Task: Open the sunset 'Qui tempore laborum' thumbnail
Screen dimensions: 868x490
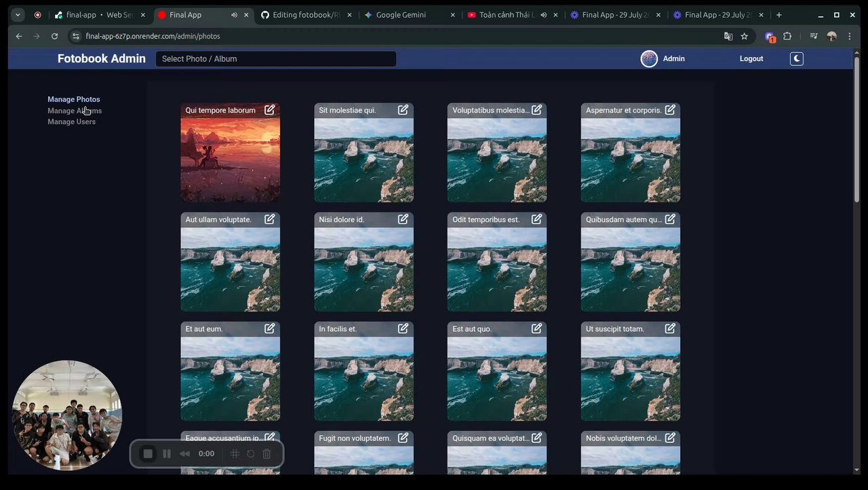Action: (x=231, y=159)
